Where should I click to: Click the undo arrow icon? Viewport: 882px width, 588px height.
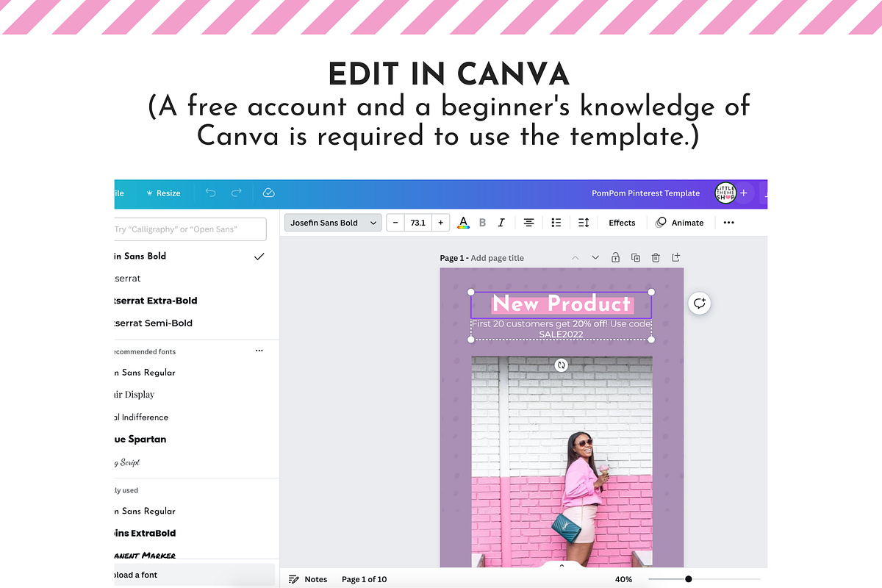(x=211, y=193)
